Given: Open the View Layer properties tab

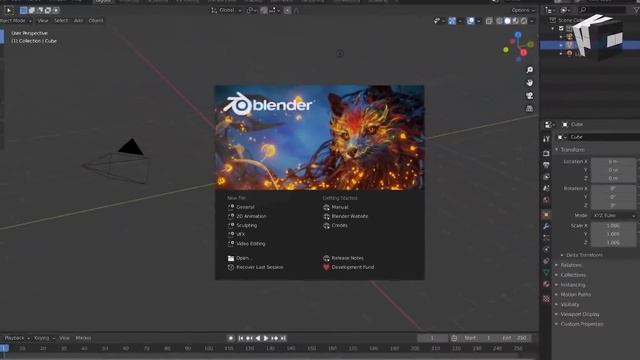Looking at the screenshot, I should click(x=546, y=177).
